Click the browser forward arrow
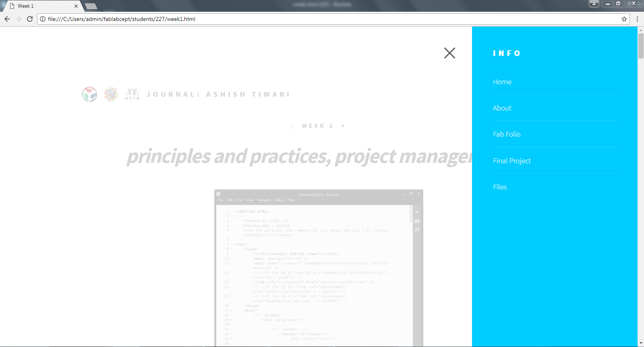 [x=19, y=19]
